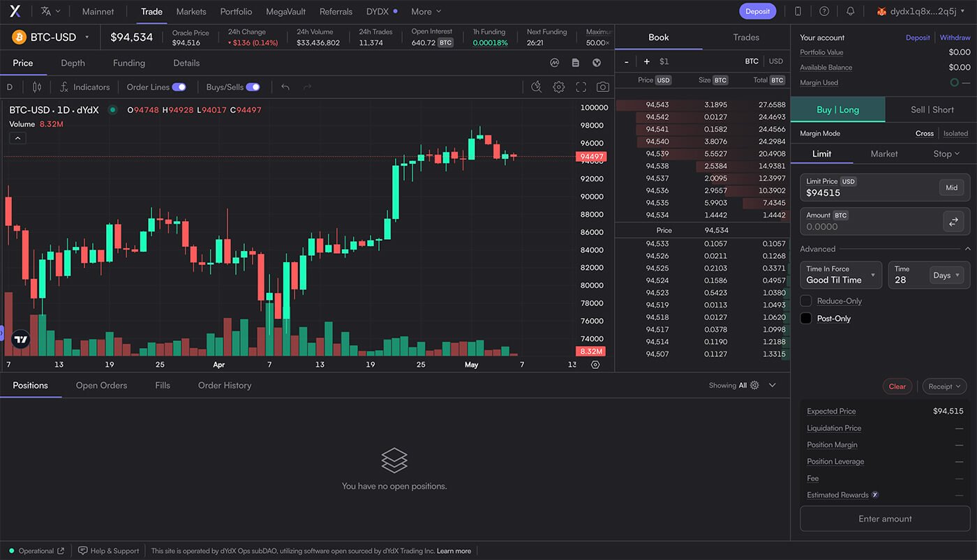This screenshot has width=977, height=560.
Task: Click the TradingView logo on the chart
Action: tap(21, 339)
